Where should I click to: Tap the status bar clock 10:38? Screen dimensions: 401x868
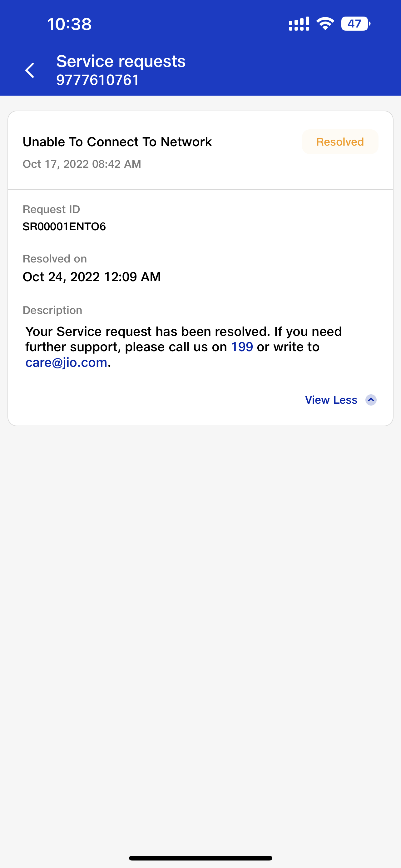coord(69,24)
